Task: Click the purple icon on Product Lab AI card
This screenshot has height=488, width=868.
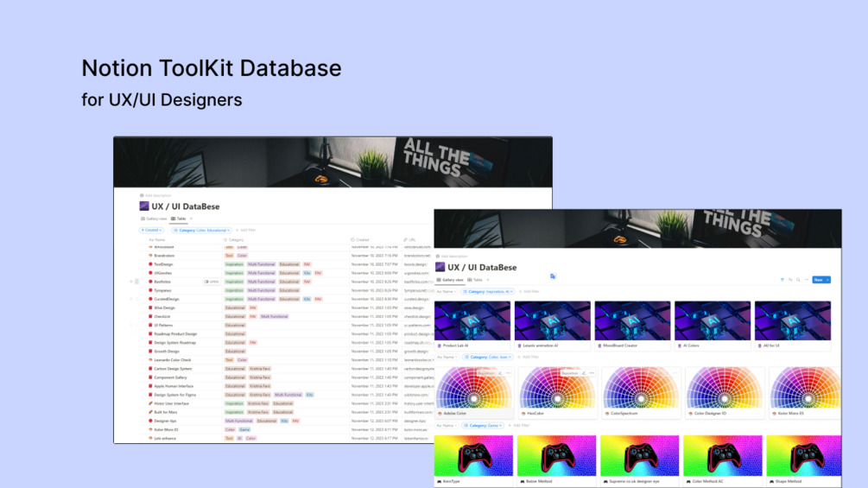Action: click(440, 345)
